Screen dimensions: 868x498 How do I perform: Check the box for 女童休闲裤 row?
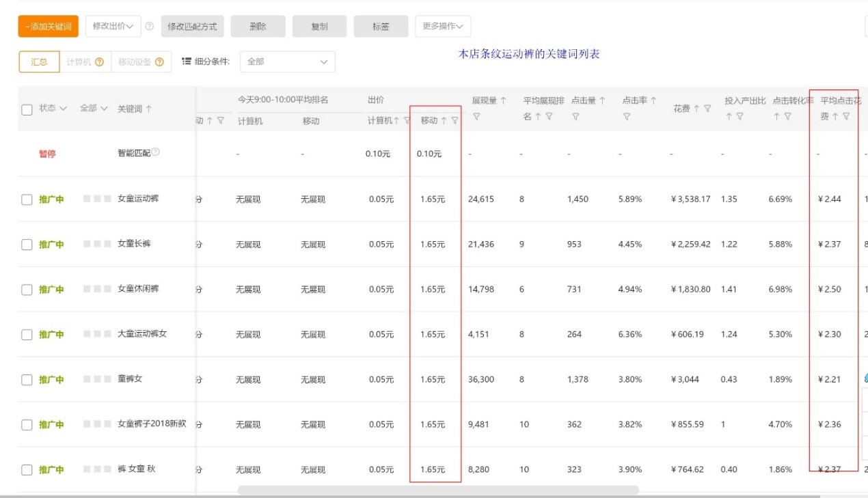point(27,290)
